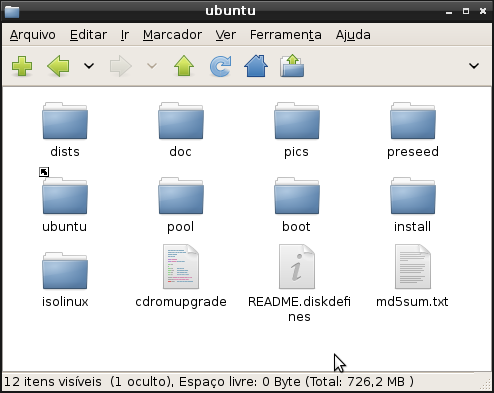
Task: Reload folder with the blue refresh icon
Action: 220,66
